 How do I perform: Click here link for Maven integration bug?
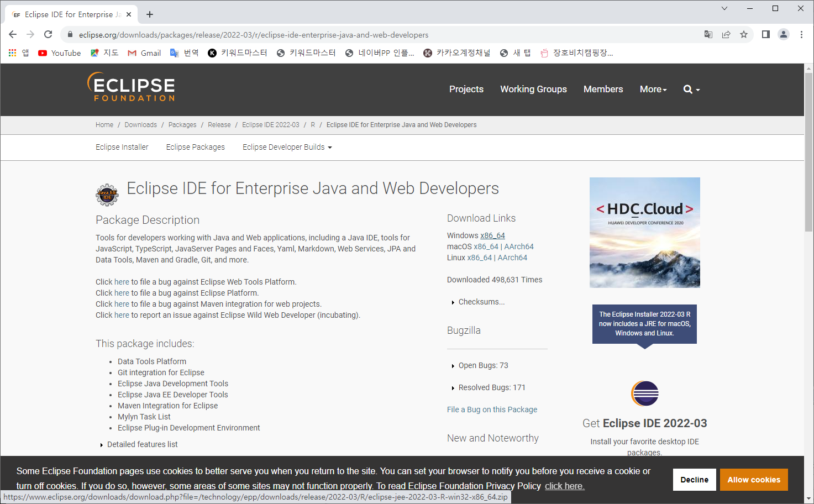(122, 304)
